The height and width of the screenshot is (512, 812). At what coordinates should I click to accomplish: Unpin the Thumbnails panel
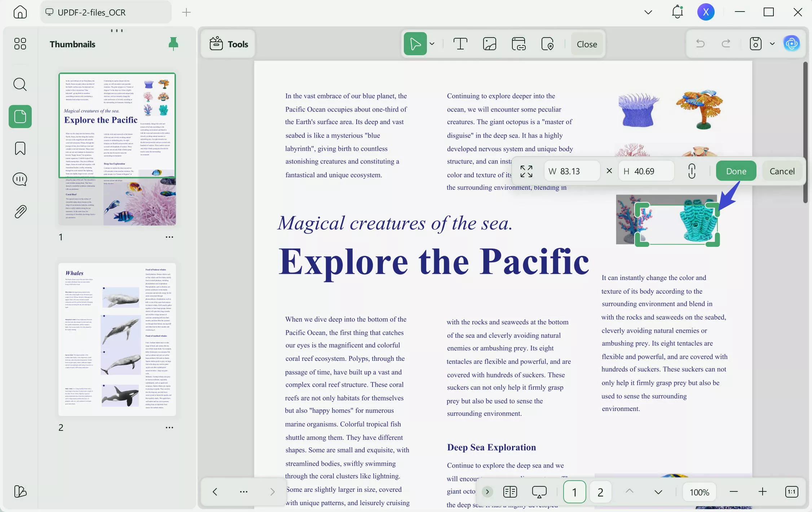click(x=173, y=44)
